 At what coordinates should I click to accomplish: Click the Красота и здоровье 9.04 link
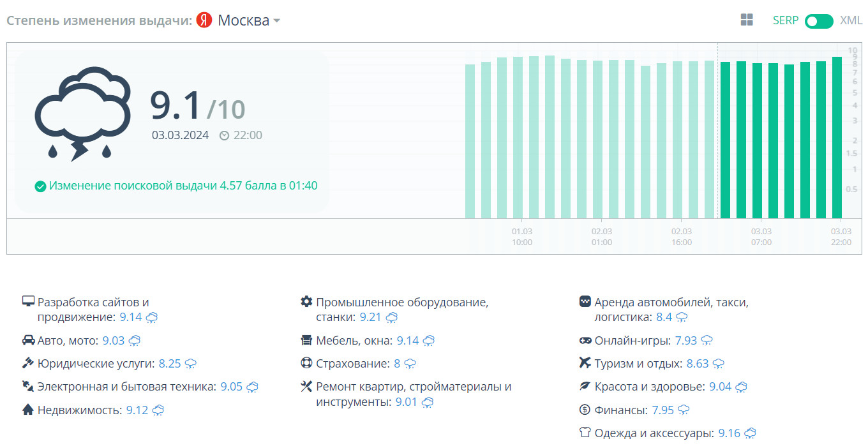(719, 387)
